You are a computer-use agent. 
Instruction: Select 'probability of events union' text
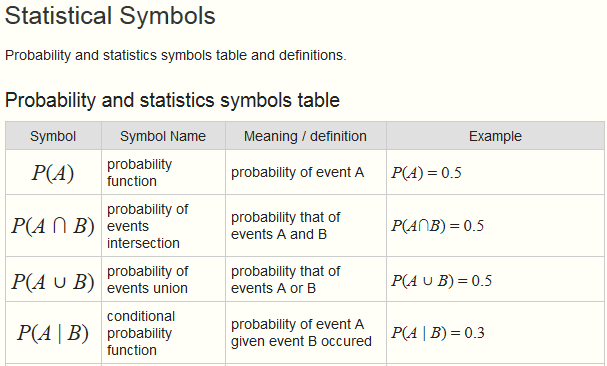147,280
